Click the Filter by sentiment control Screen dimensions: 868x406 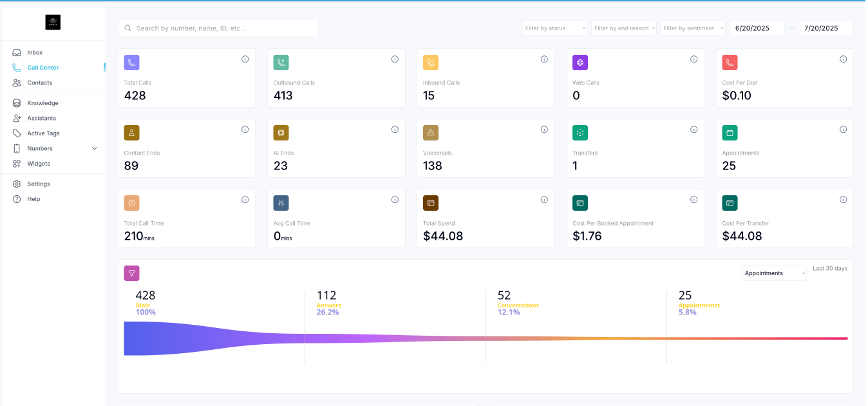coord(692,28)
